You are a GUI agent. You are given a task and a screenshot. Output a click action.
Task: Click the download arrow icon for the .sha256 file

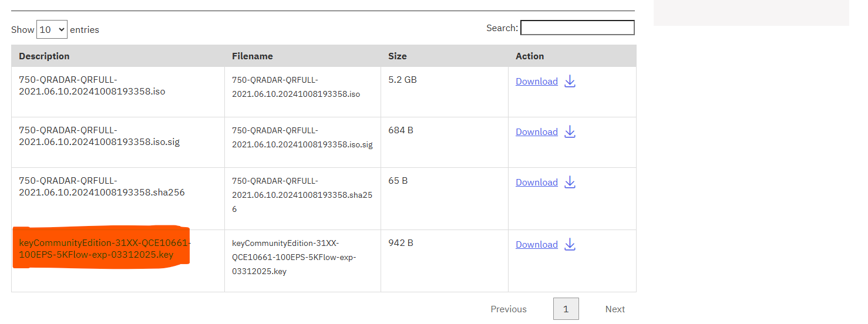(570, 183)
